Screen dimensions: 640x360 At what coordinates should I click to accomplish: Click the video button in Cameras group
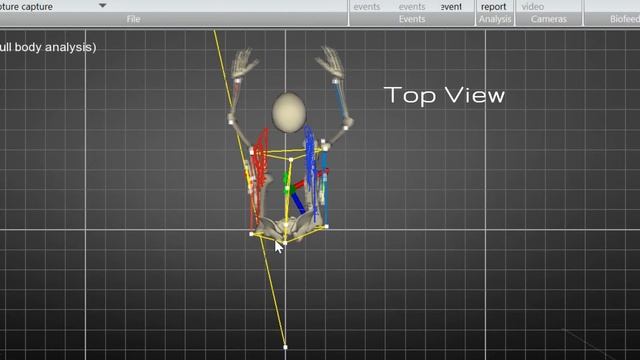point(533,7)
